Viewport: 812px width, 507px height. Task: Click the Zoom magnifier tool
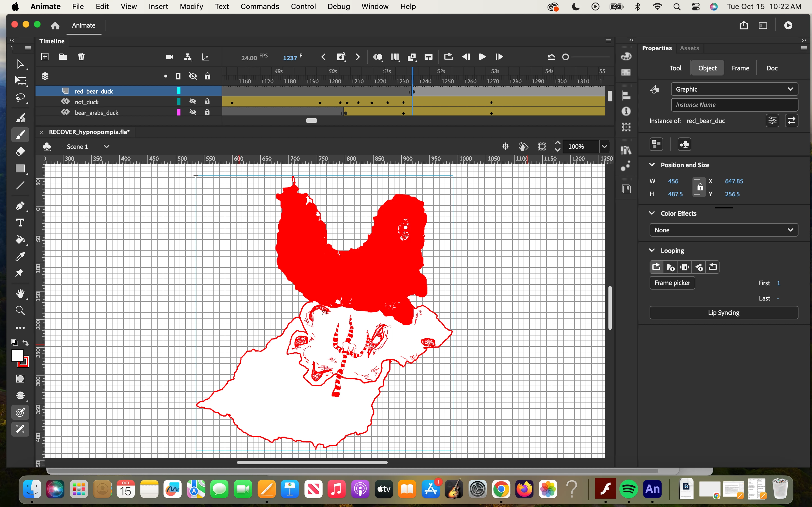click(x=20, y=310)
